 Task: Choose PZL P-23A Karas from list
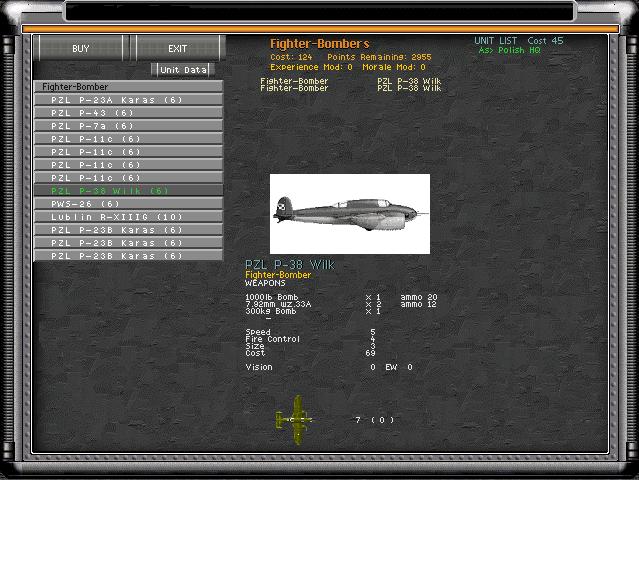[128, 100]
